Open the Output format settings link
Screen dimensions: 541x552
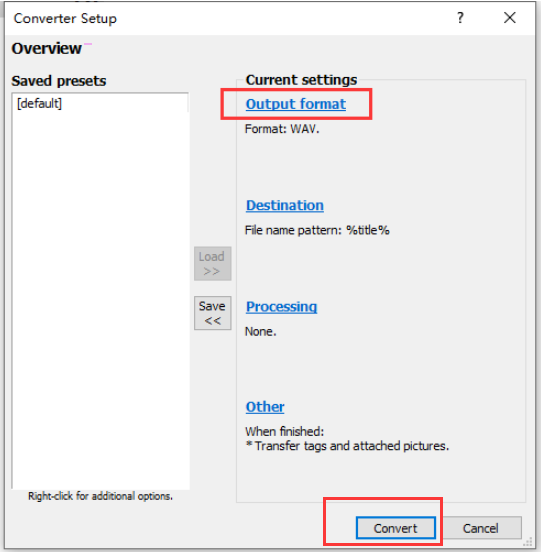296,104
